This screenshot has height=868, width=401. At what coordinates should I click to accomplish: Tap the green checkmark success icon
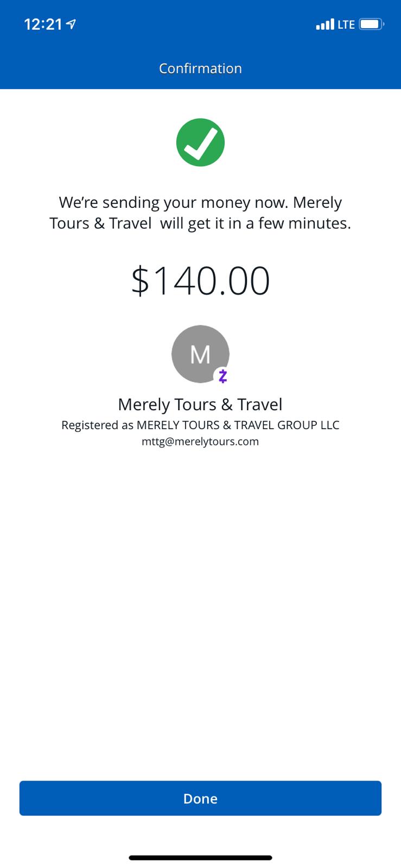coord(200,142)
